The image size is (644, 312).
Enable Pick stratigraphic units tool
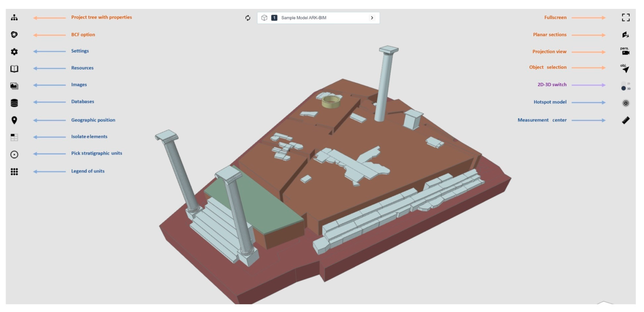coord(14,154)
